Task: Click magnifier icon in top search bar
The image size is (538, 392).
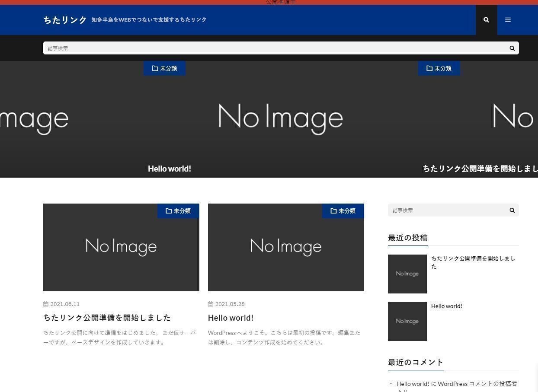Action: pos(512,48)
